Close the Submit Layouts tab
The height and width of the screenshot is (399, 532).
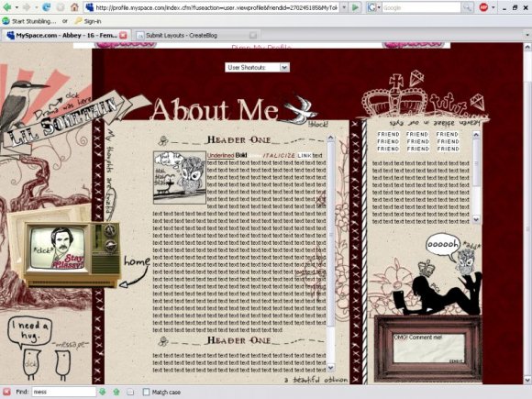[253, 35]
